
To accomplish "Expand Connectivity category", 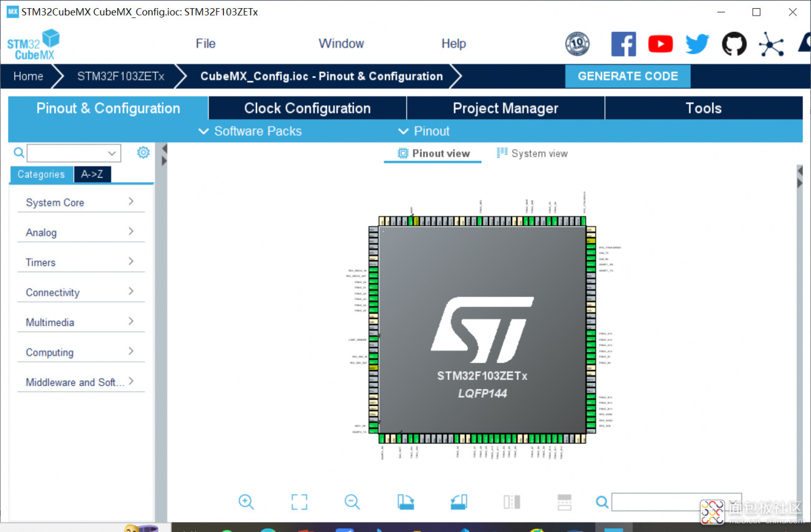I will coord(81,292).
